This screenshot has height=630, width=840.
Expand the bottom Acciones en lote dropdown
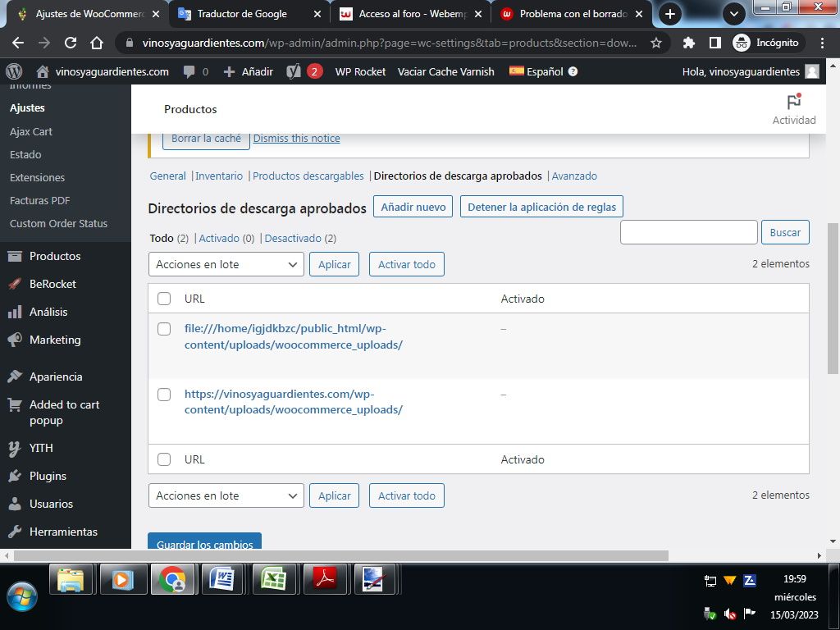pyautogui.click(x=226, y=496)
